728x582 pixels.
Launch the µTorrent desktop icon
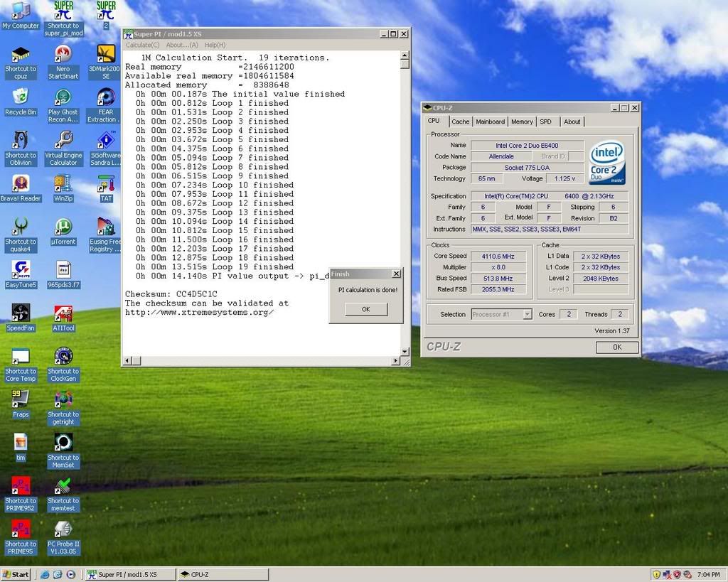[x=63, y=227]
